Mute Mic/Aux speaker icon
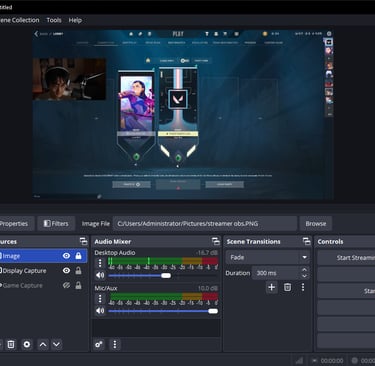 (100, 311)
